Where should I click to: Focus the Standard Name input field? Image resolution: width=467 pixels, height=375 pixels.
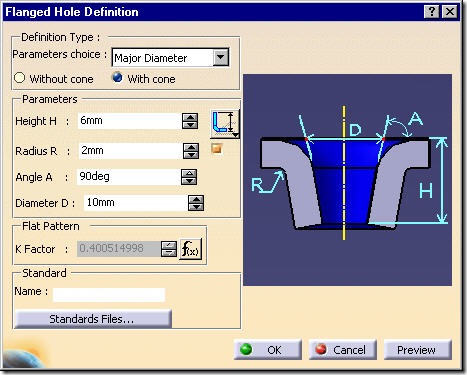point(109,295)
